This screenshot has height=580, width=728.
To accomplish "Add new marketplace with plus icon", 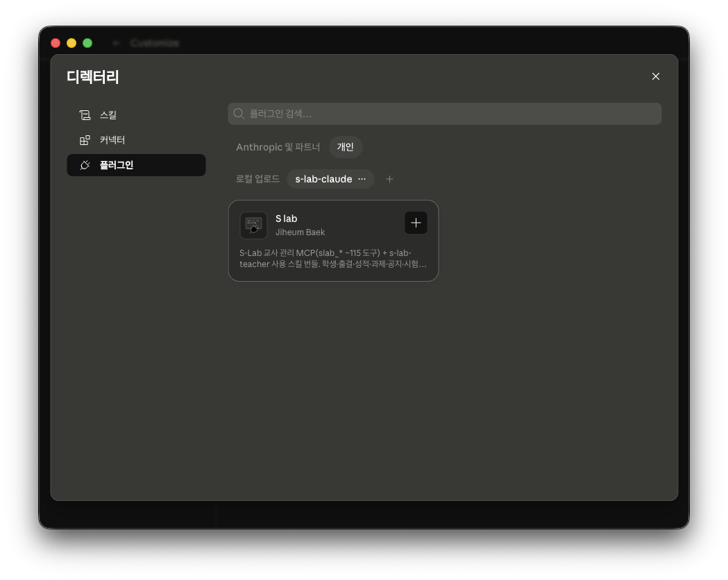I will pyautogui.click(x=389, y=179).
